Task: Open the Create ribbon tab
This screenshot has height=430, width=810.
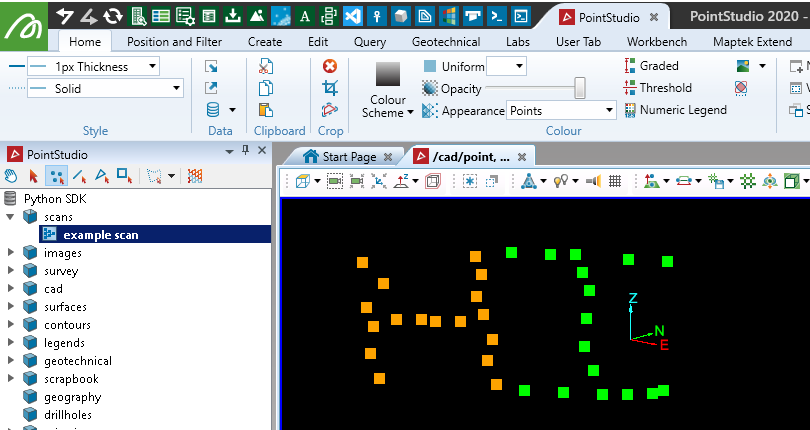Action: click(x=264, y=41)
